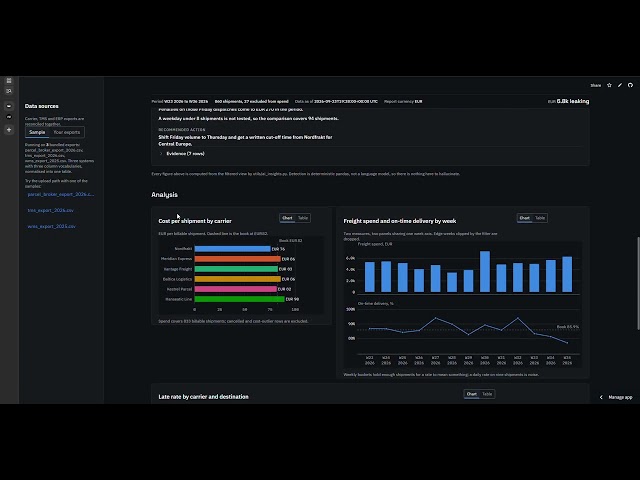Click the 'Data sources' sidebar heading
This screenshot has height=480, width=640.
tap(42, 106)
